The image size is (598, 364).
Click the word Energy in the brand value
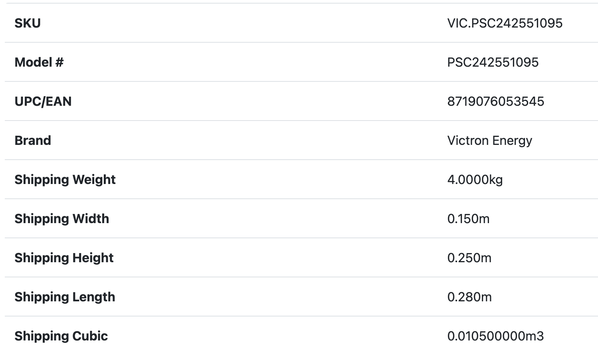pyautogui.click(x=512, y=140)
